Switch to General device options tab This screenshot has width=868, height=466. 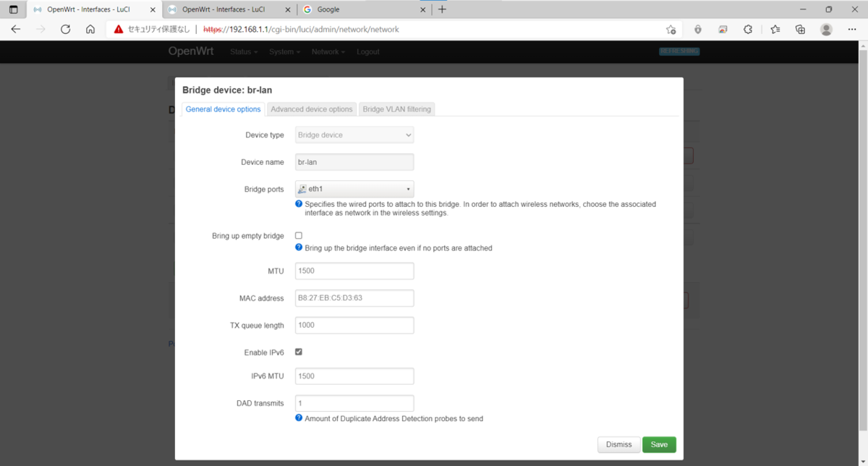coord(223,109)
